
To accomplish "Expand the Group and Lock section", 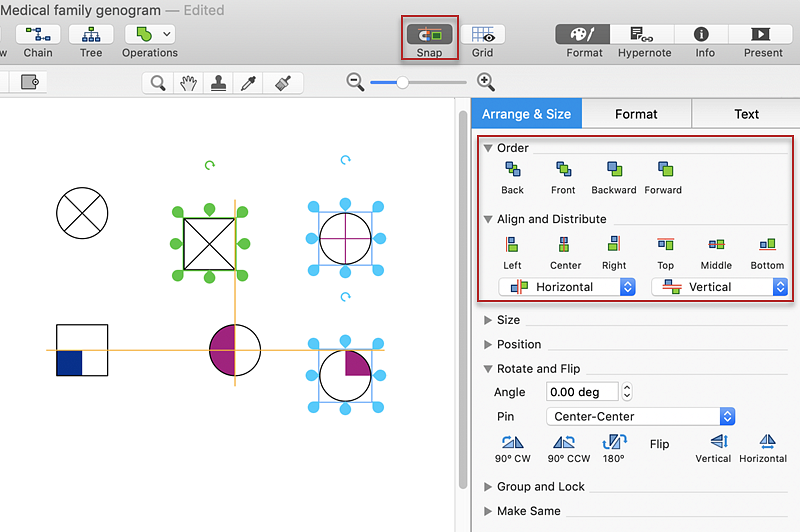I will tap(488, 487).
